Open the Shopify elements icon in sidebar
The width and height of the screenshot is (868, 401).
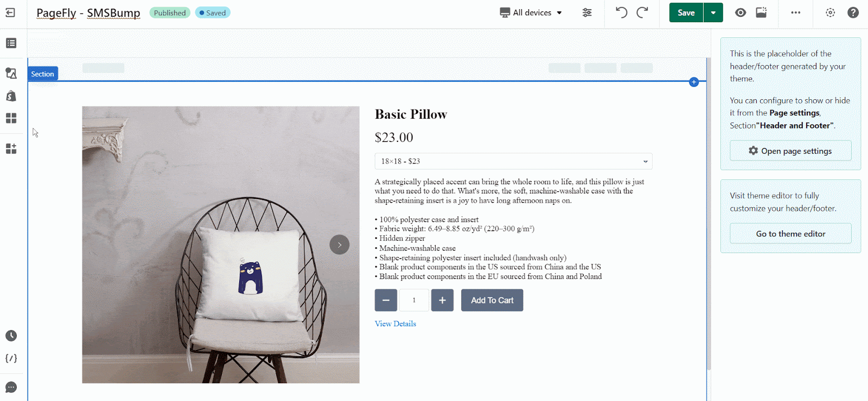(x=11, y=96)
